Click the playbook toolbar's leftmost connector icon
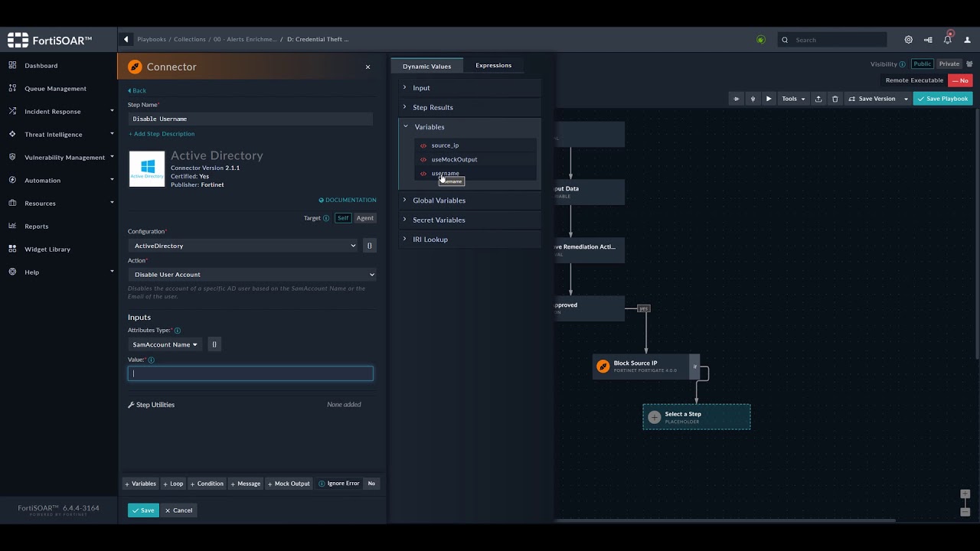 (x=736, y=99)
